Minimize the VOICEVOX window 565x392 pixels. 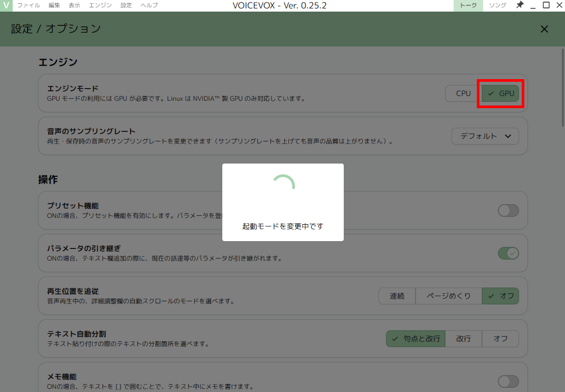[533, 5]
